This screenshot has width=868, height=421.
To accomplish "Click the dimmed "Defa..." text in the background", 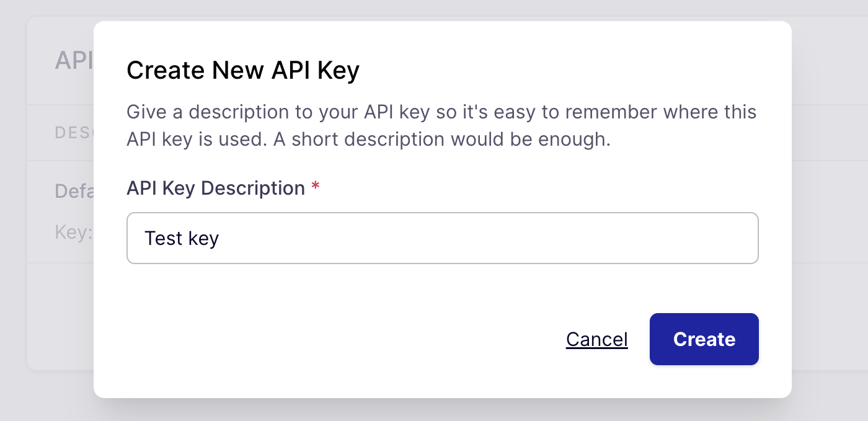I will (x=76, y=191).
